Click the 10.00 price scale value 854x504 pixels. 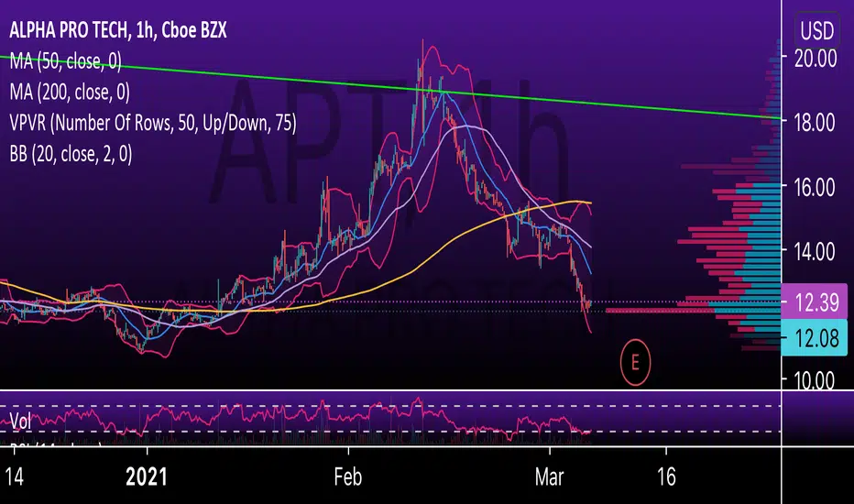(816, 379)
